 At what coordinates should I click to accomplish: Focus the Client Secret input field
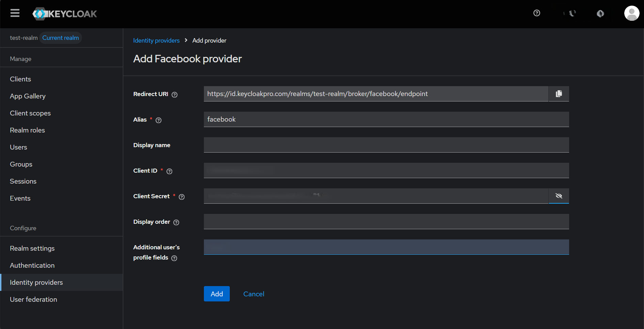376,196
